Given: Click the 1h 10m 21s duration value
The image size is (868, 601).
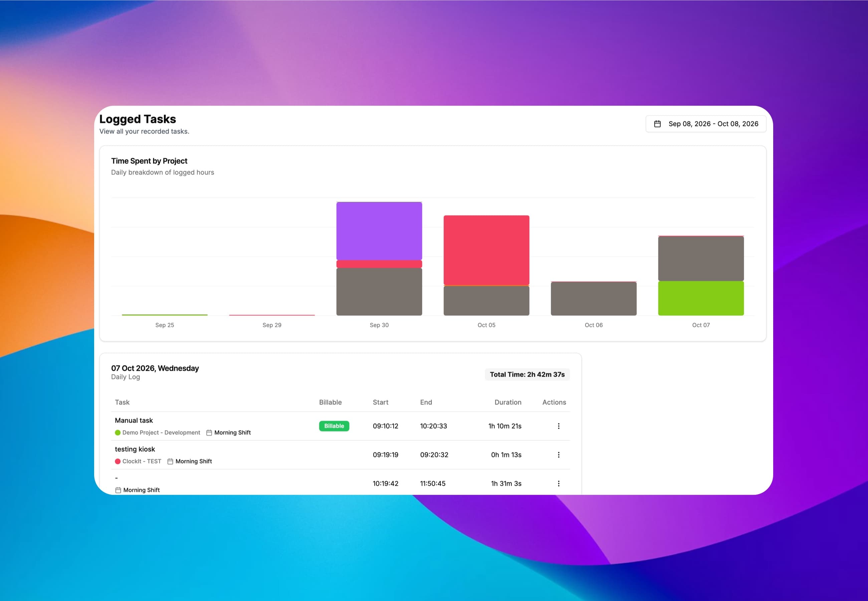Looking at the screenshot, I should point(505,426).
